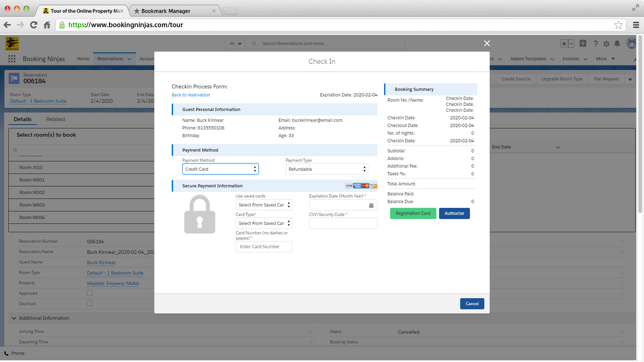Open the All search scope dropdown
644x362 pixels.
[235, 44]
